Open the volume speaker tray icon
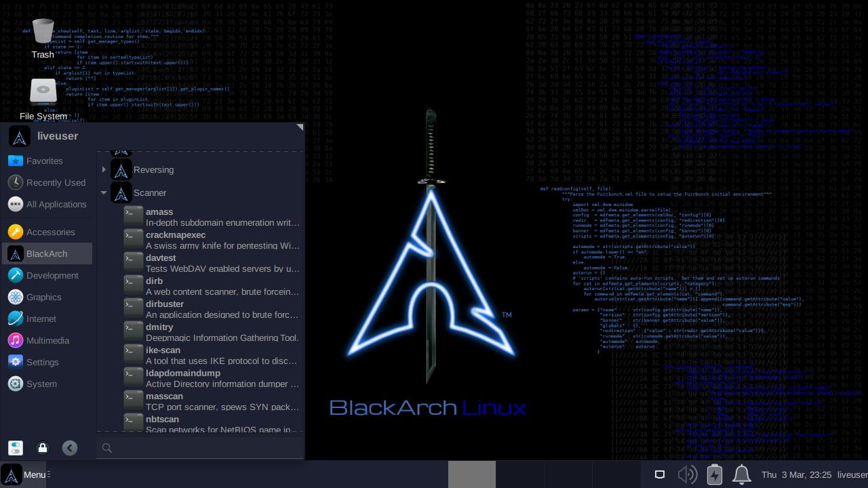 687,474
